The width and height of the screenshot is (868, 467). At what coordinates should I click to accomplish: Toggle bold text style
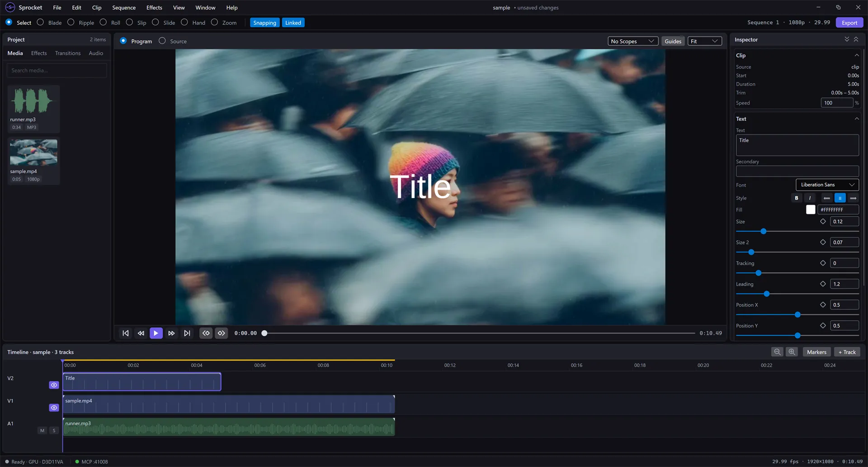[x=797, y=198]
